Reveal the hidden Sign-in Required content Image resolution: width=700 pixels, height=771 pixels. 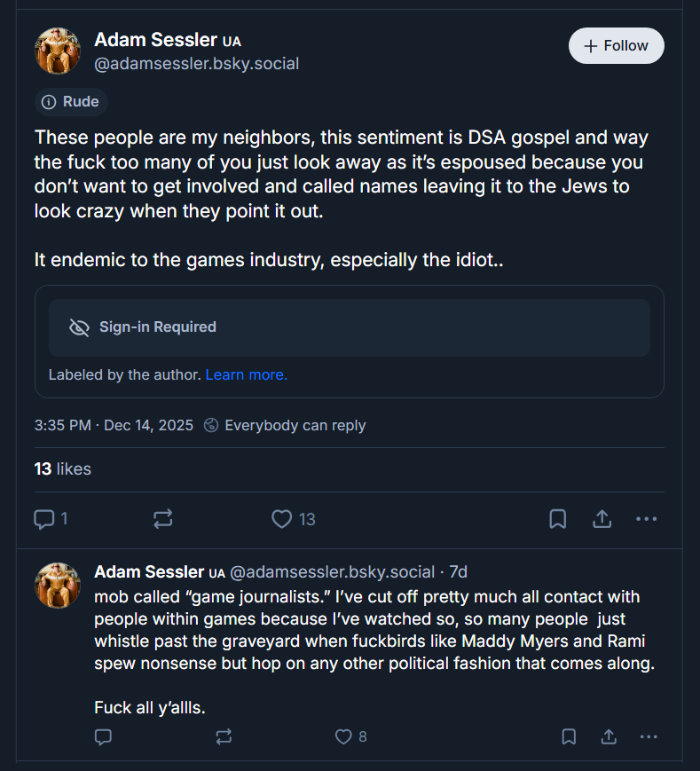pyautogui.click(x=349, y=327)
